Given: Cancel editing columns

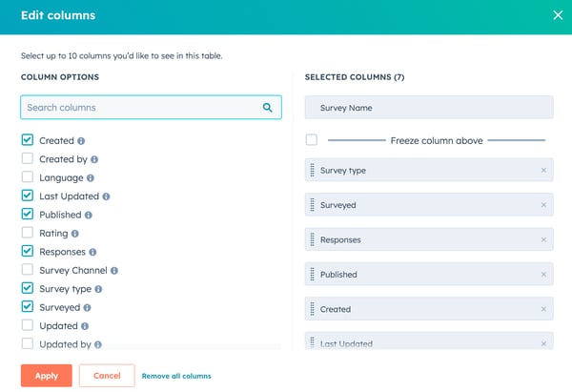Looking at the screenshot, I should pos(107,376).
